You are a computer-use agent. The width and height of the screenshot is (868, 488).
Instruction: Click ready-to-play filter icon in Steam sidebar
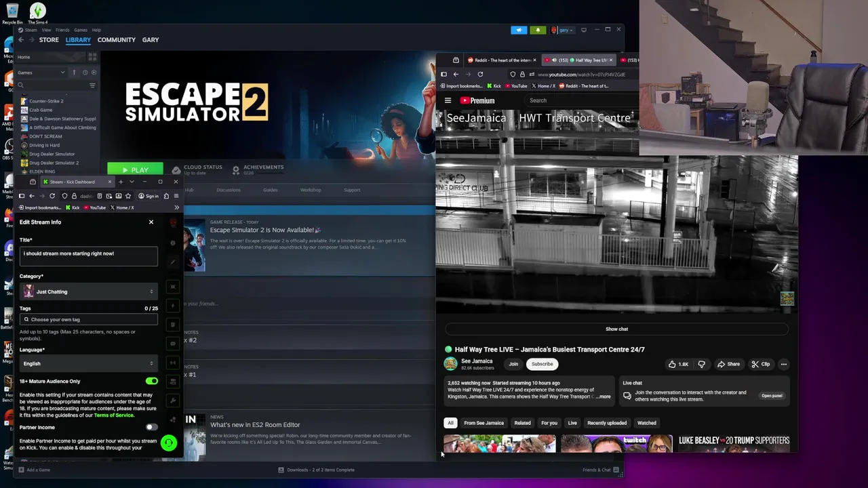pos(94,73)
